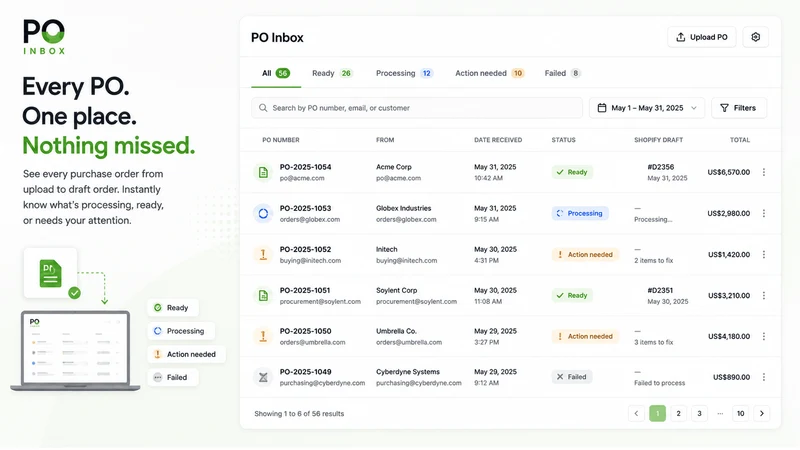Select PO-2025-1052 number text
This screenshot has height=450, width=800.
[x=305, y=249]
